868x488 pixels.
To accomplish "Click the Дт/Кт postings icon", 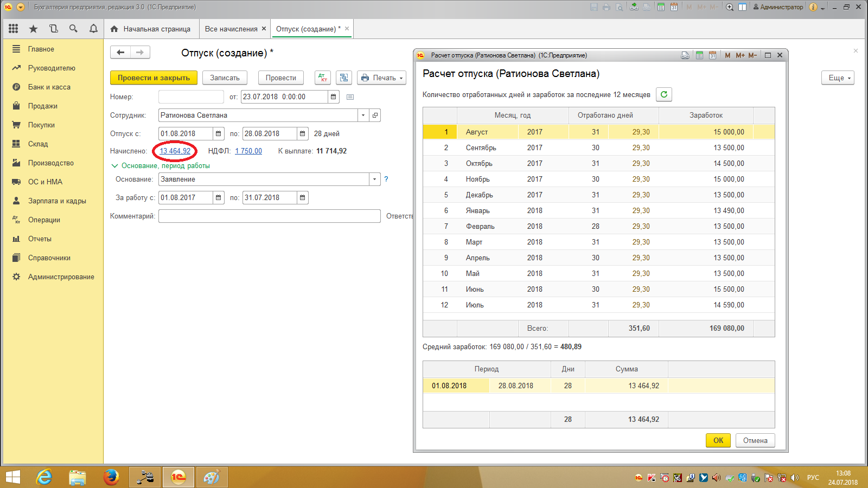I will (323, 78).
